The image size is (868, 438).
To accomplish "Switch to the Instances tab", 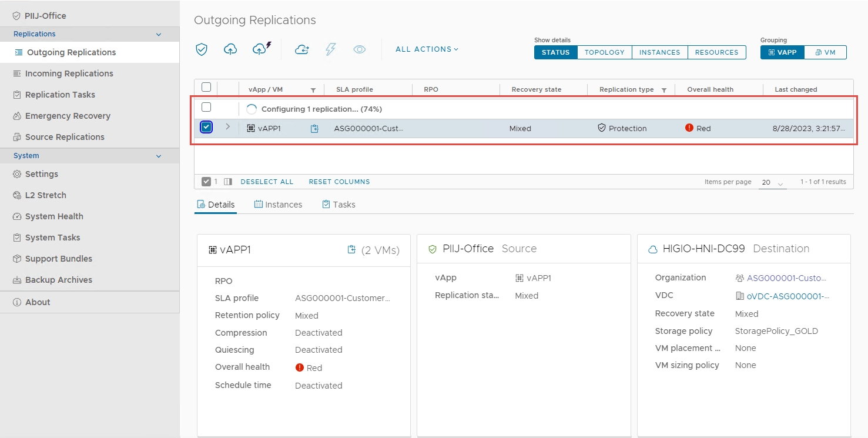I will coord(278,205).
